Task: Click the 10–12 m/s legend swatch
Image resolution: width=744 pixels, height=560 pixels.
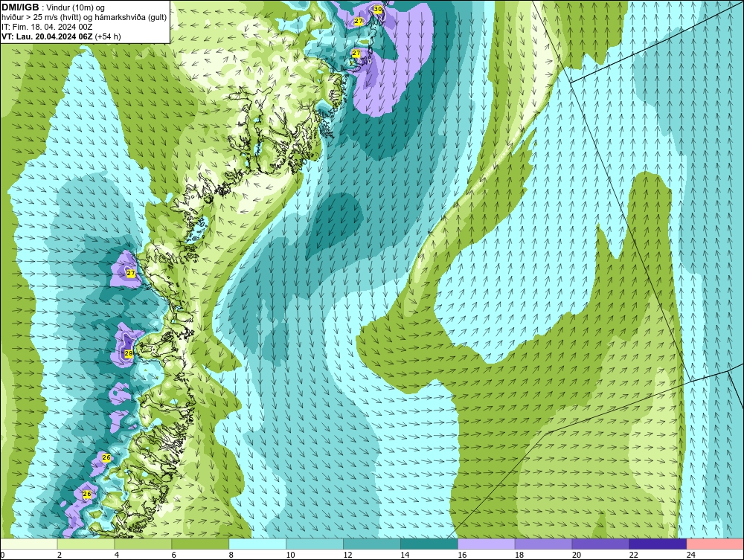Action: 315,544
